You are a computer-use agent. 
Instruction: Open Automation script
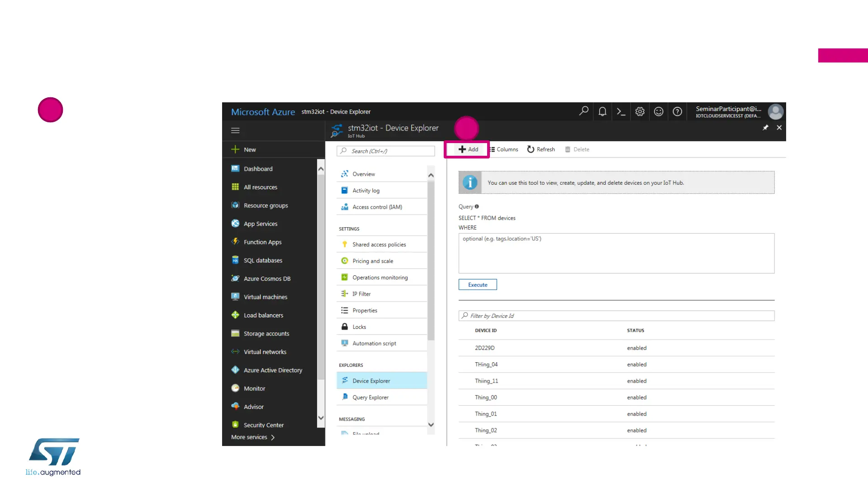point(382,343)
